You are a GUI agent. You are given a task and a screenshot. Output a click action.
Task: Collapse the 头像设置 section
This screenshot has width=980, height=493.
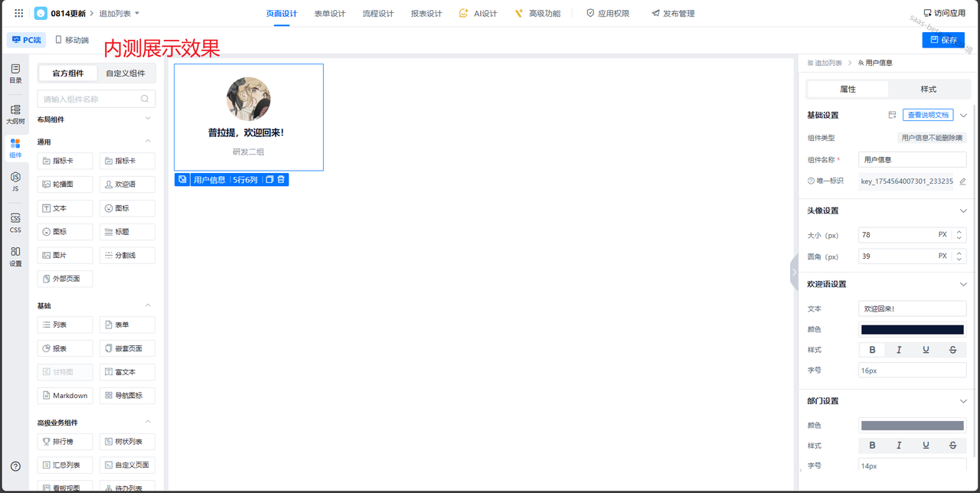coord(962,211)
